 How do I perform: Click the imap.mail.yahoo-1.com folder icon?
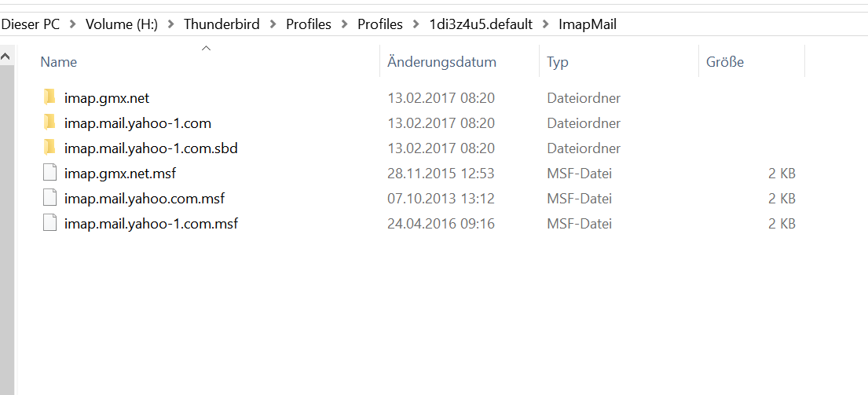[x=49, y=123]
